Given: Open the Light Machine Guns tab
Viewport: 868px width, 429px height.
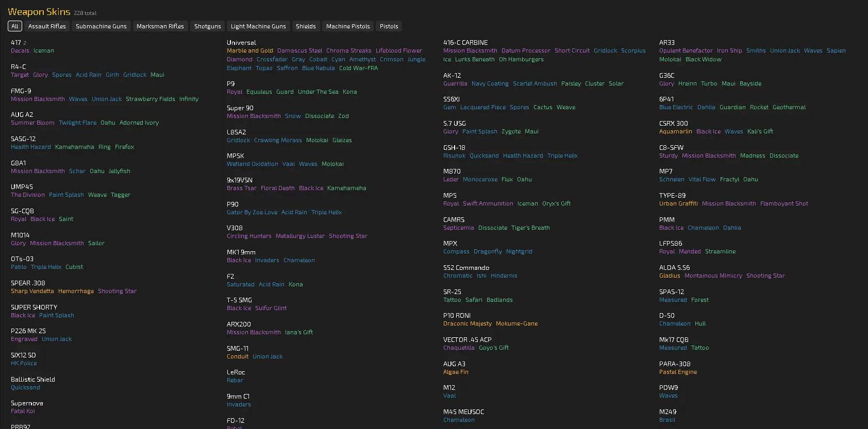Looking at the screenshot, I should [258, 26].
